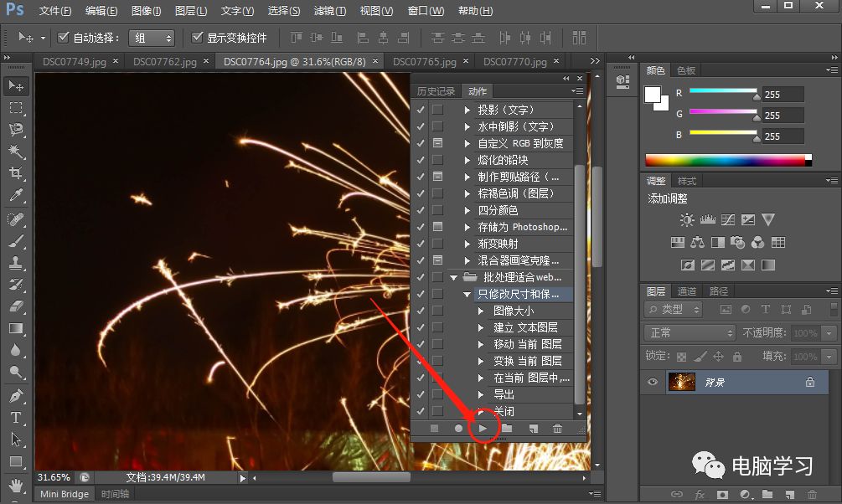Toggle checkmark for 图像大小 step
The image size is (842, 504).
click(421, 311)
